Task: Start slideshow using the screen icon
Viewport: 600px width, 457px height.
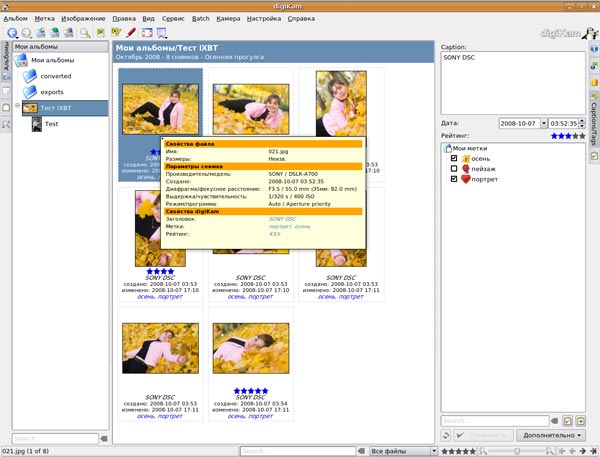Action: coord(161,33)
